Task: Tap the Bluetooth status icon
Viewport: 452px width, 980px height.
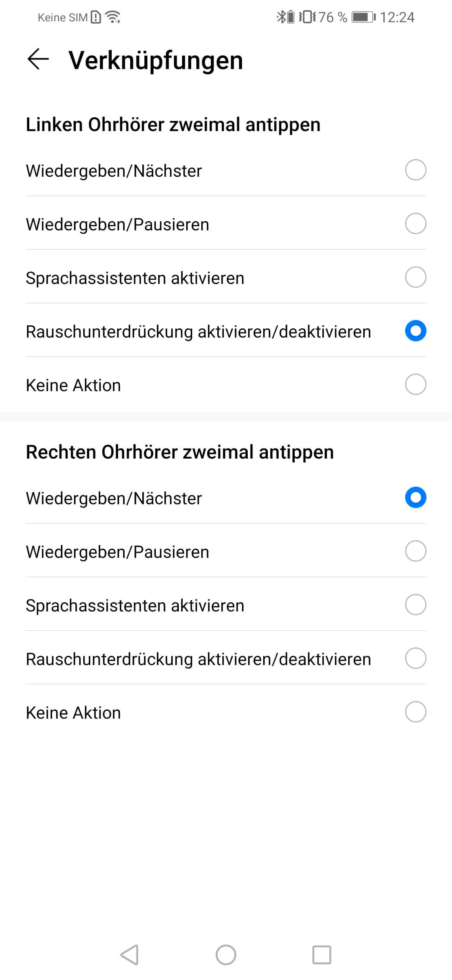Action: [x=285, y=17]
